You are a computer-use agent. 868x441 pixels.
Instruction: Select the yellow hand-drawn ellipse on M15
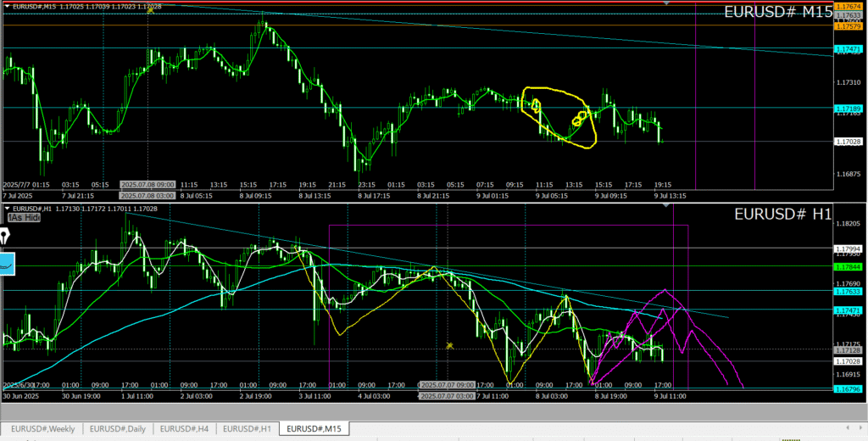click(x=559, y=117)
